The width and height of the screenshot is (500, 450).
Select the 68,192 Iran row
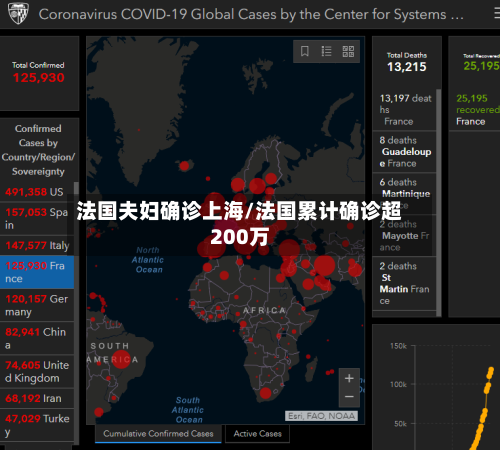(x=37, y=398)
